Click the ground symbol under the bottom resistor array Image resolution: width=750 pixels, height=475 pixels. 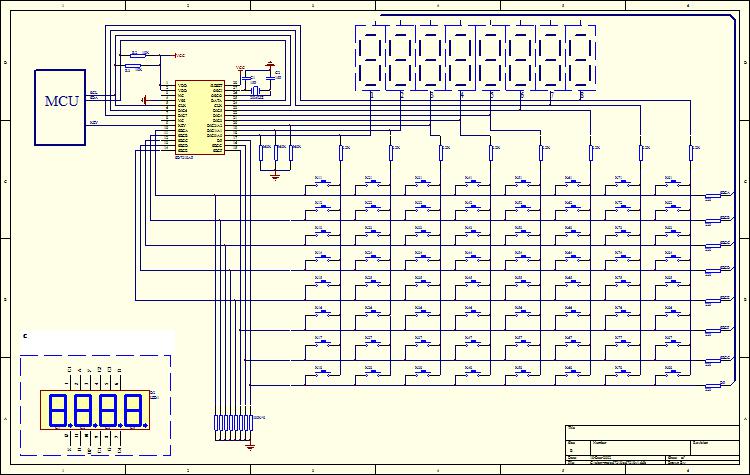[251, 443]
